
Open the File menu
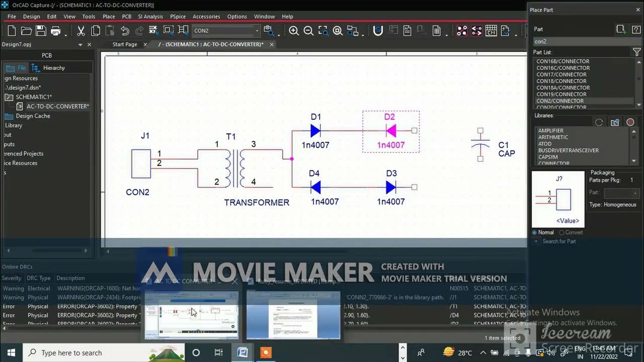click(12, 17)
